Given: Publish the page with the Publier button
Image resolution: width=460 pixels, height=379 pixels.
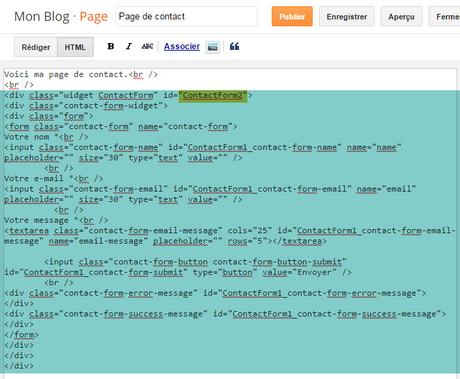Looking at the screenshot, I should [292, 16].
